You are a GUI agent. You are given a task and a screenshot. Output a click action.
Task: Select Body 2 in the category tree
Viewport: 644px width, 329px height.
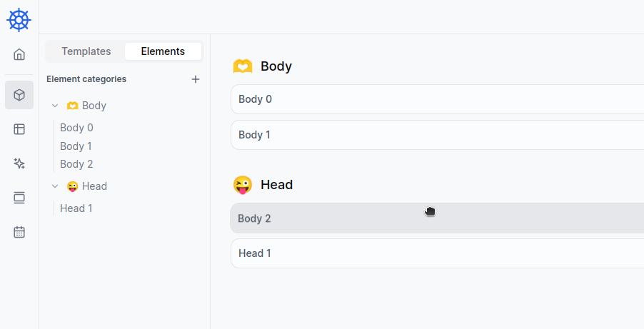tap(76, 164)
